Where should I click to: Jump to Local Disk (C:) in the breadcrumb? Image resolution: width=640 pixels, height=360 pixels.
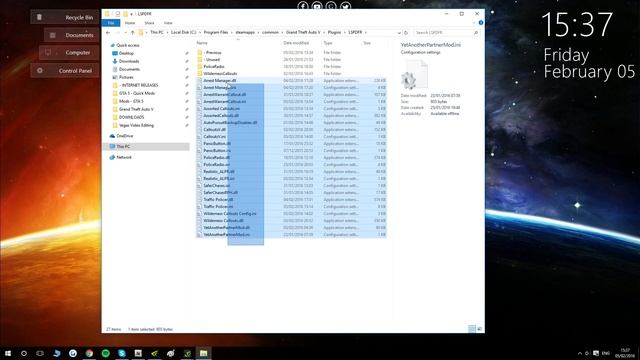[184, 32]
